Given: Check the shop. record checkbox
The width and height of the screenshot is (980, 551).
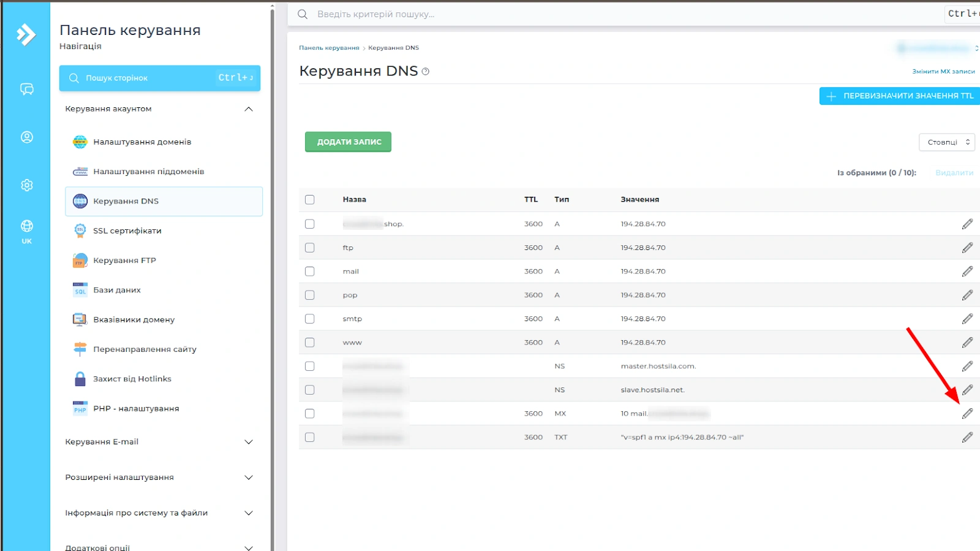Looking at the screenshot, I should 310,224.
